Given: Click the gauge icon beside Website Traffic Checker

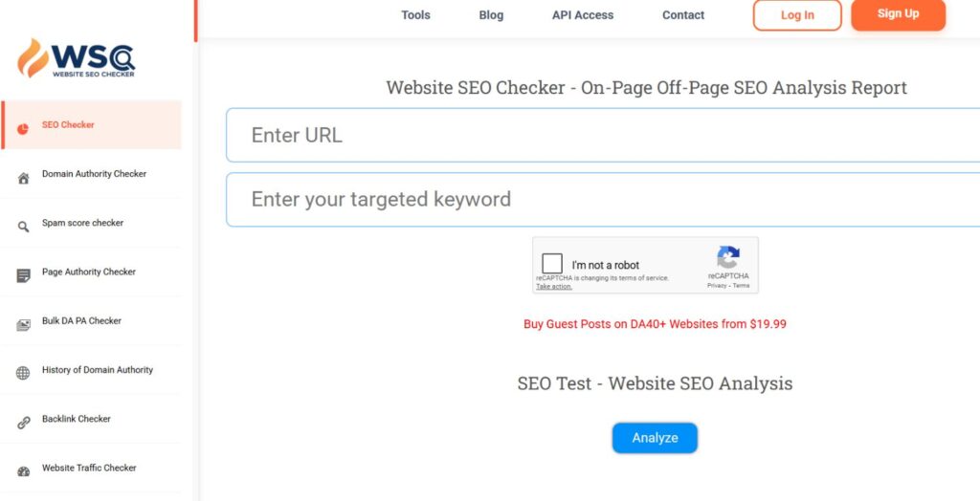Looking at the screenshot, I should (23, 471).
